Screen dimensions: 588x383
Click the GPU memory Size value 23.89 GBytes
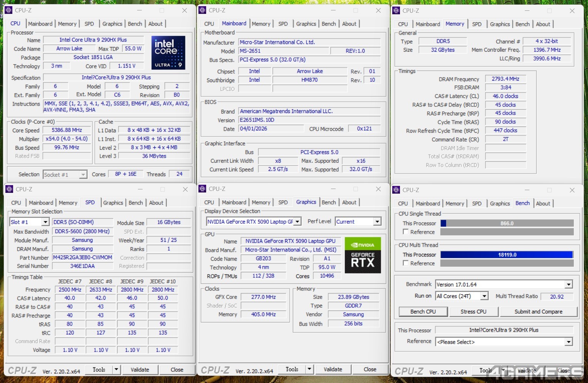click(354, 297)
